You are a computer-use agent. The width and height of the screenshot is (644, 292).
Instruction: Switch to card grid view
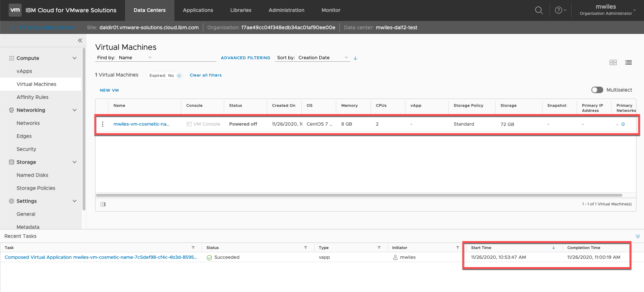(x=613, y=62)
